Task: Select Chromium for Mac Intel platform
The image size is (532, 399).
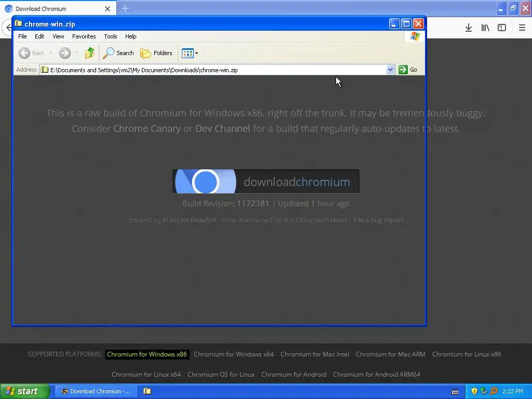Action: [314, 354]
